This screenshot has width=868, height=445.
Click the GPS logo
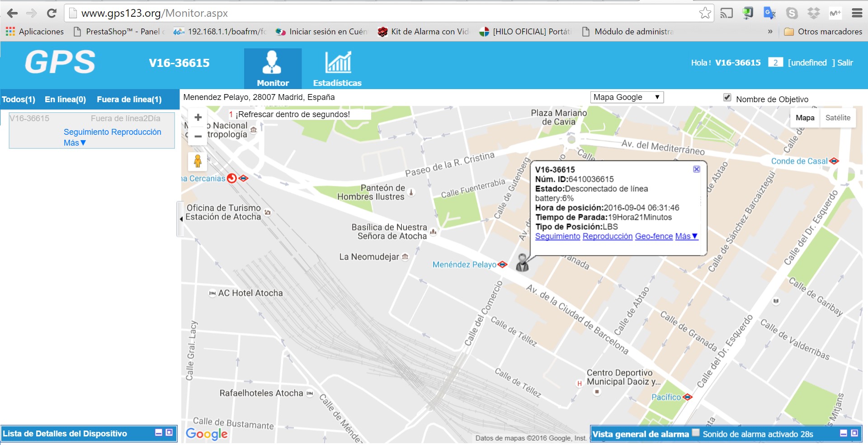point(60,62)
